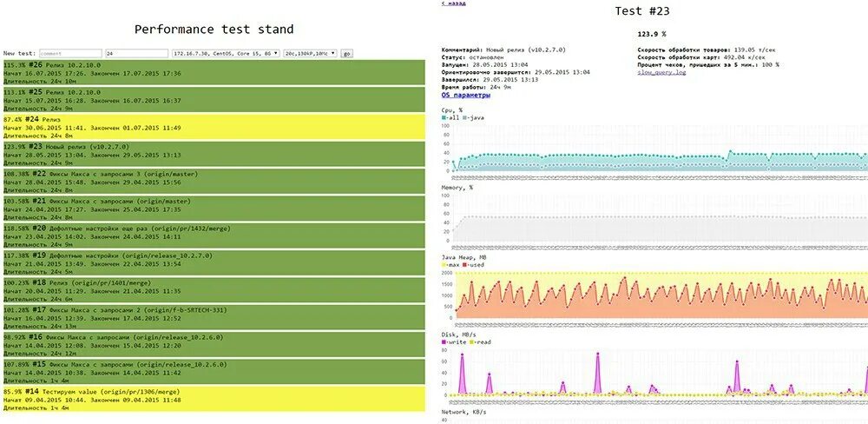
Task: Click the Ориентировочно завершится line
Action: coord(516,72)
